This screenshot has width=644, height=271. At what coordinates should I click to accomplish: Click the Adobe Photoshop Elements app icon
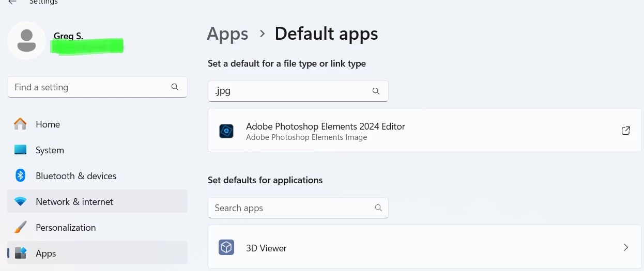[x=226, y=131]
